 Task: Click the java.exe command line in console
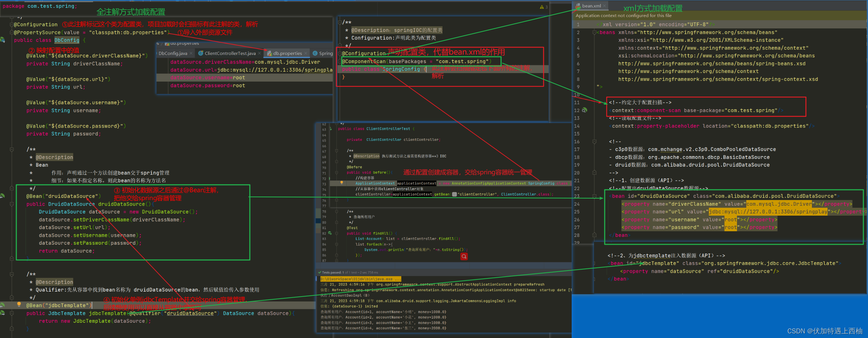361,279
